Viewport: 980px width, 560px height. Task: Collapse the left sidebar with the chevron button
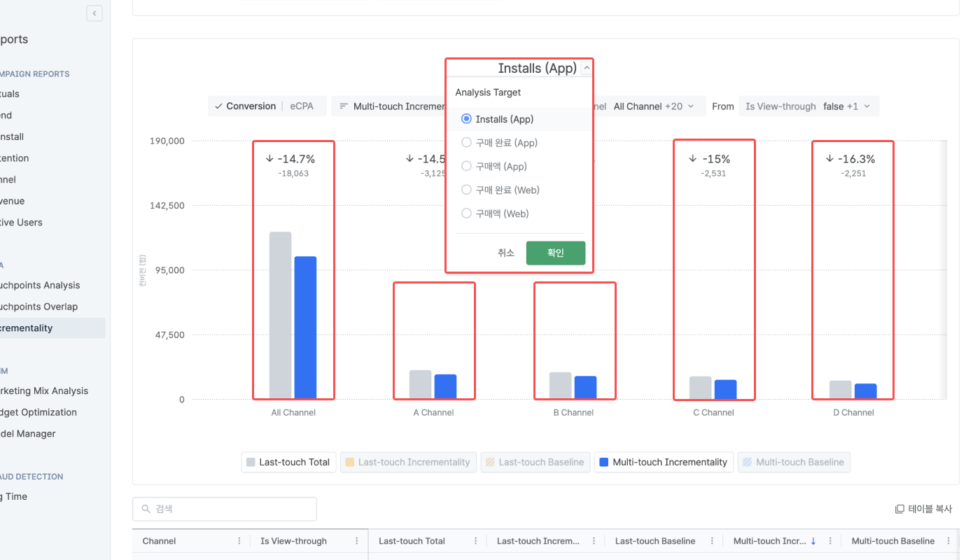coord(94,13)
